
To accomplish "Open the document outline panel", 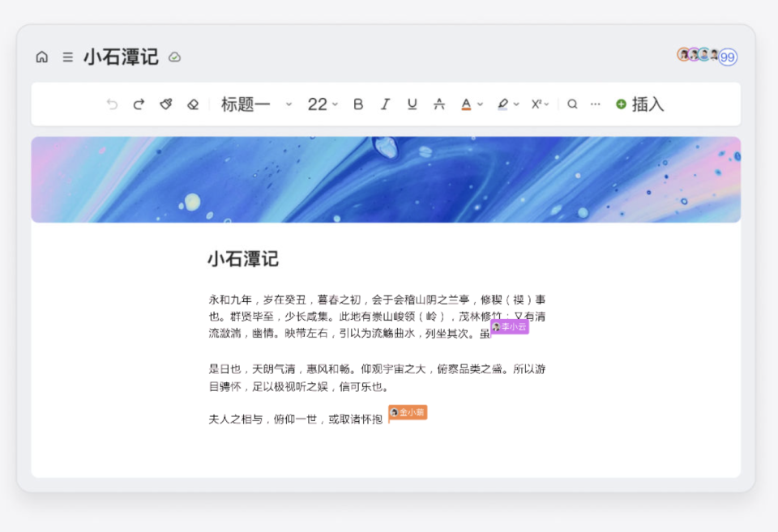I will (68, 57).
